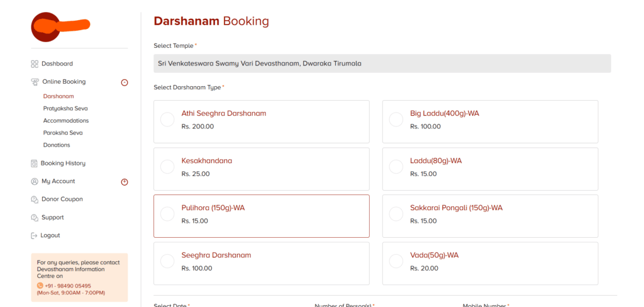
Task: Click Sakkarai Pongali (150g)-WA title text
Action: [457, 208]
